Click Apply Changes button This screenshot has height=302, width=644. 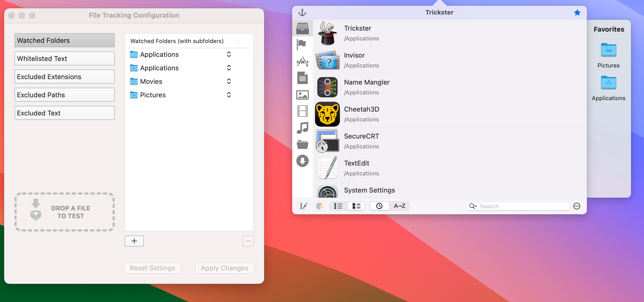pos(224,268)
